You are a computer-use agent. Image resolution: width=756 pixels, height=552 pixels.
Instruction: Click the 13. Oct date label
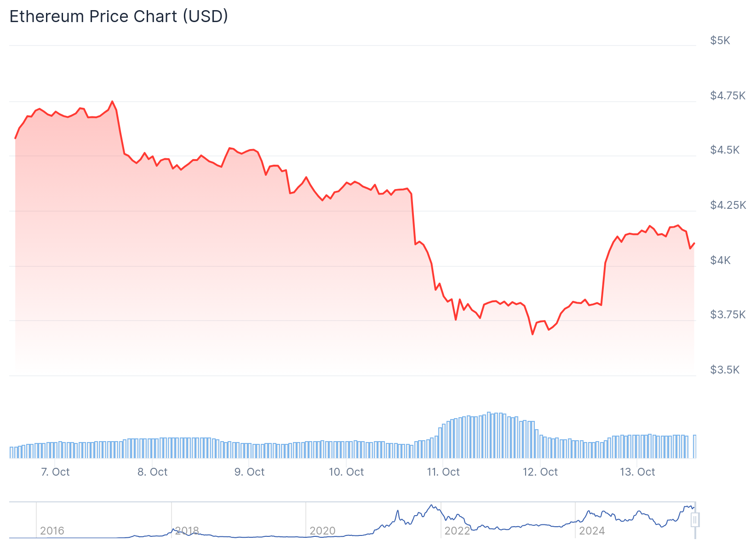click(x=637, y=472)
